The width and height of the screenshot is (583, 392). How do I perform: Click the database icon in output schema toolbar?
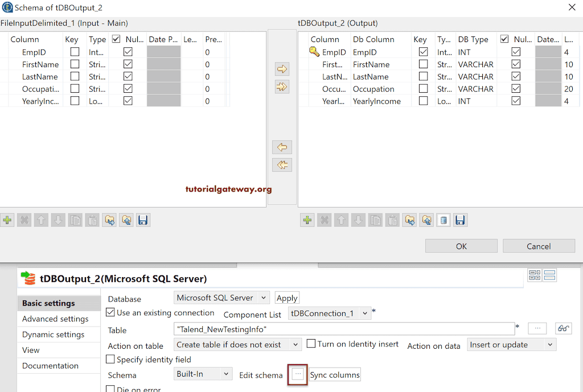pos(444,220)
